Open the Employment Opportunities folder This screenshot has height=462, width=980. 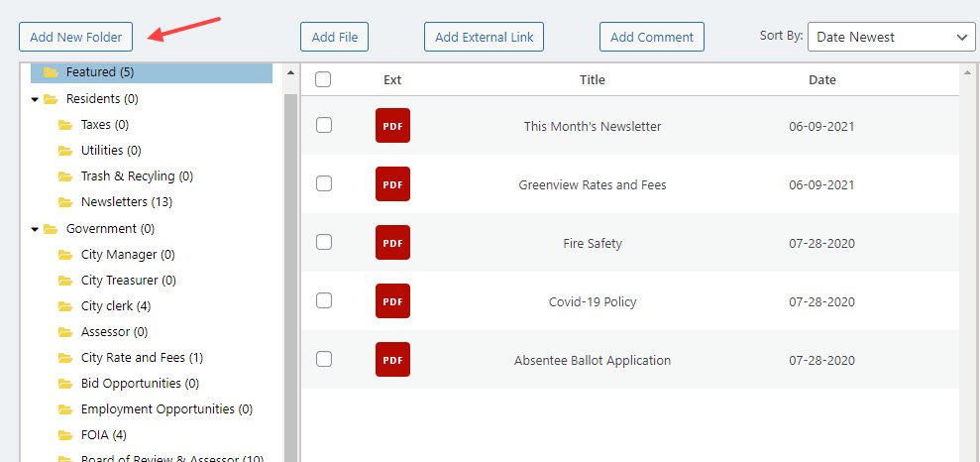point(166,408)
